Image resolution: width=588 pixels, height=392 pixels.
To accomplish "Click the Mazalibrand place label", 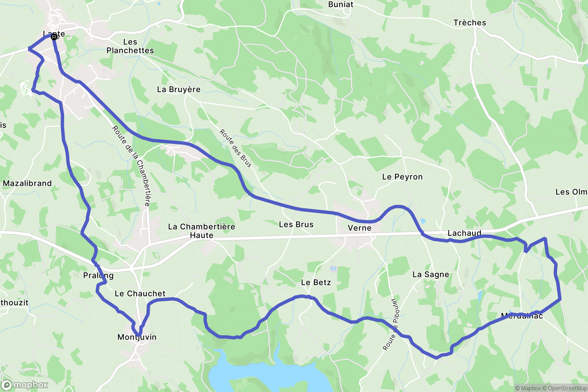I will coord(27,183).
